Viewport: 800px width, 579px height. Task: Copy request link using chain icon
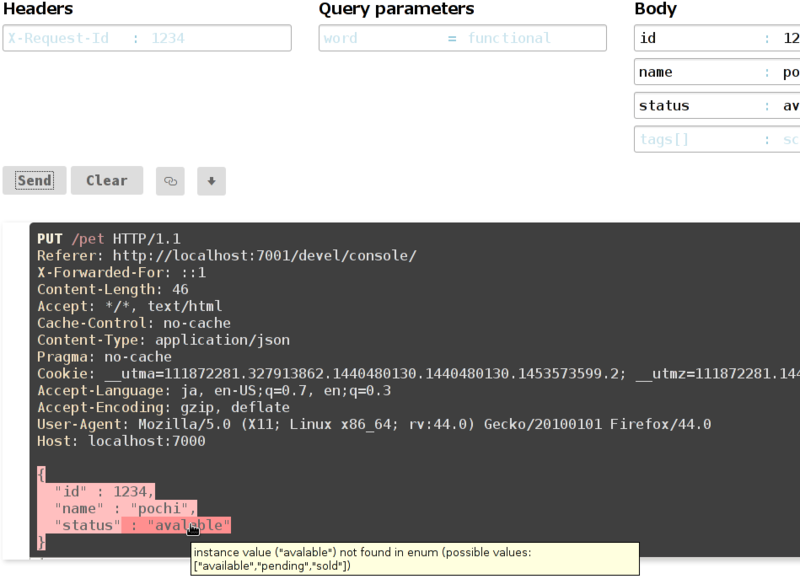pos(170,181)
